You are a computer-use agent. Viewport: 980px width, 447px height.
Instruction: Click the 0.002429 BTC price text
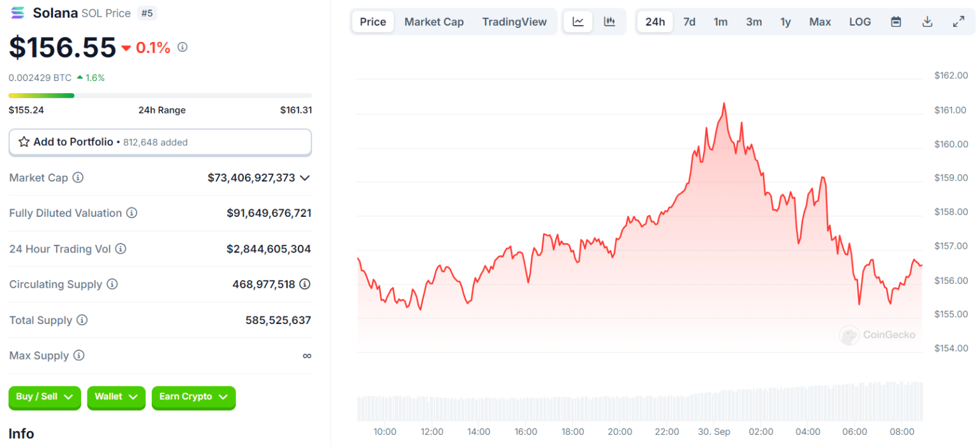point(40,78)
